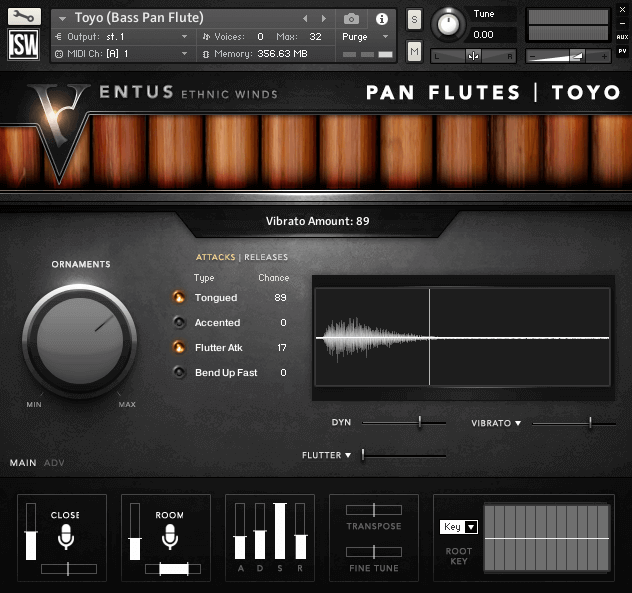Click the DYN slider handle

tap(419, 423)
